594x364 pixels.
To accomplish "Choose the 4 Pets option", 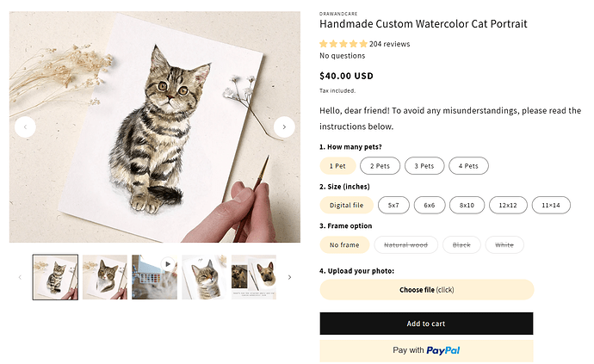I will pos(468,166).
